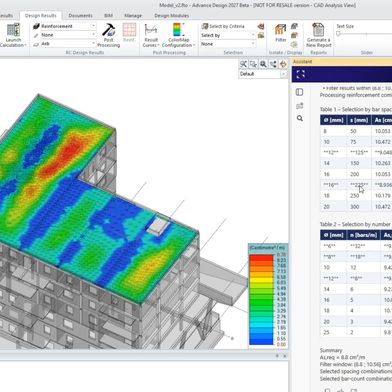Expand Launch Calculation arrow

tap(25, 45)
